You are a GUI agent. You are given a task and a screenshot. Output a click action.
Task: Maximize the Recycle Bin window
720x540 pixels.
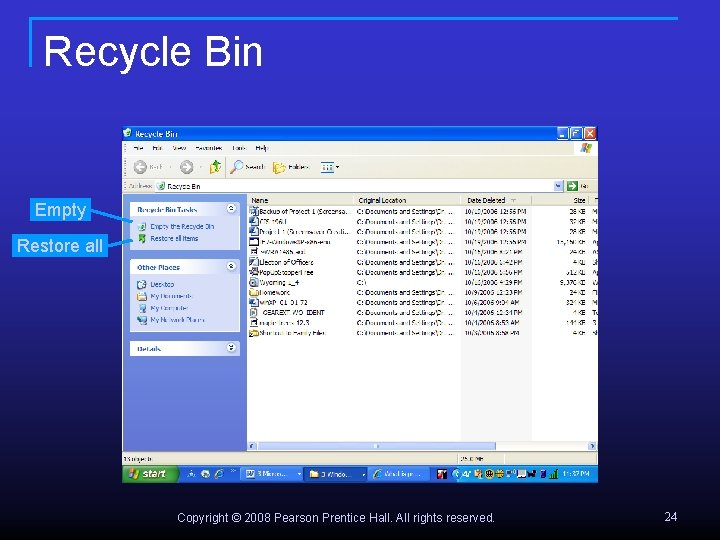[x=576, y=133]
